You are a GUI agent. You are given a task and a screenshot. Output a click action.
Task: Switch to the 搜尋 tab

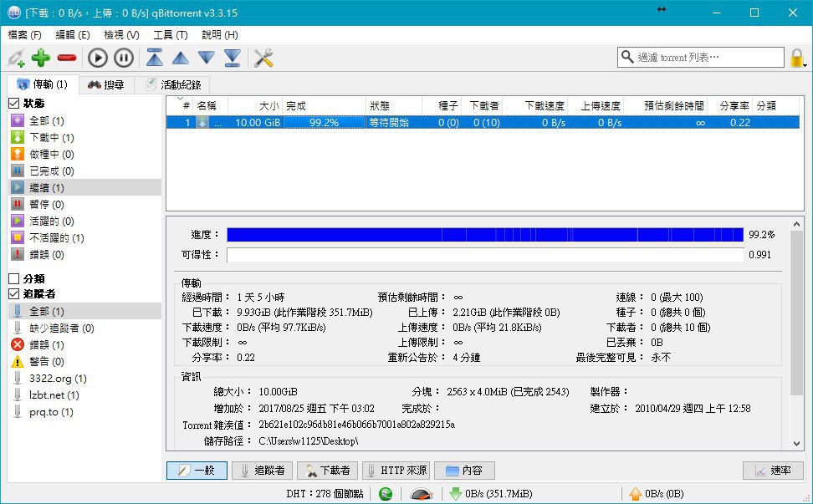click(106, 84)
